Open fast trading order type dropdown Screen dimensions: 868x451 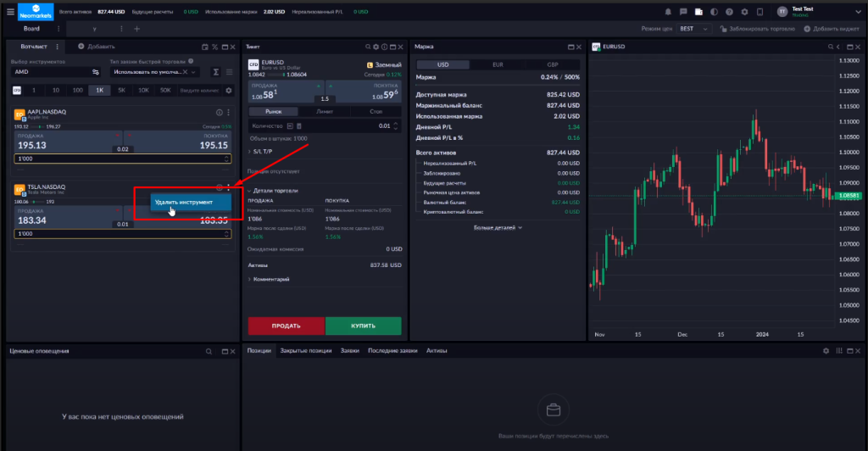click(153, 72)
